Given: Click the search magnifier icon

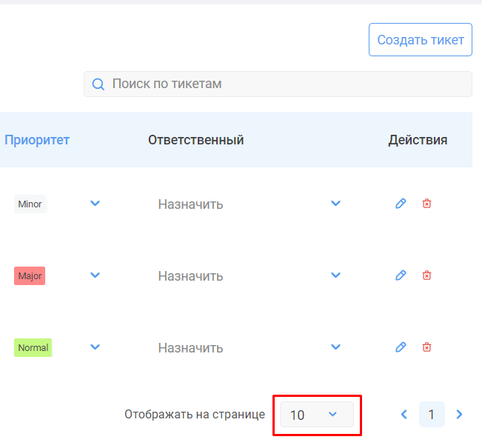Looking at the screenshot, I should tap(98, 84).
